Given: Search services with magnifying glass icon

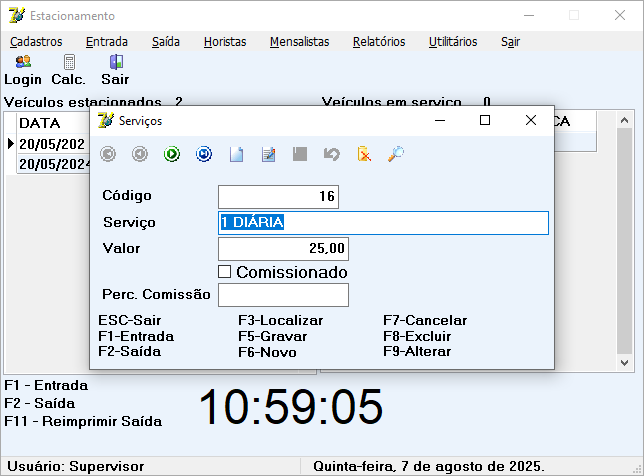Looking at the screenshot, I should coord(396,154).
